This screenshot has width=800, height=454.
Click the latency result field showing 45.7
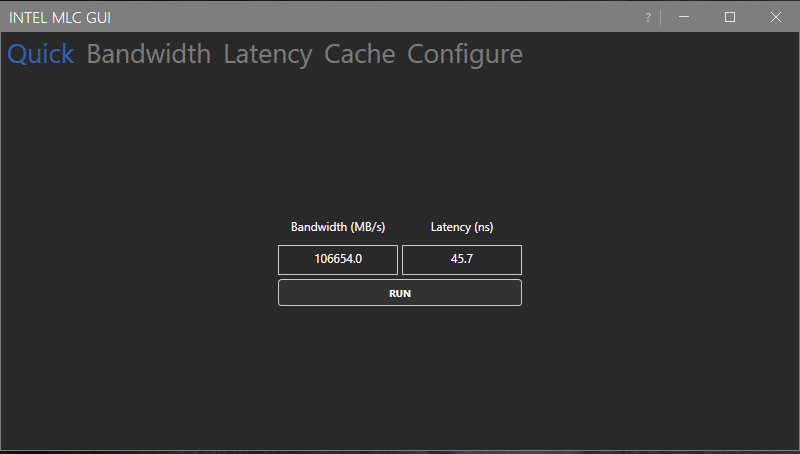(x=462, y=260)
